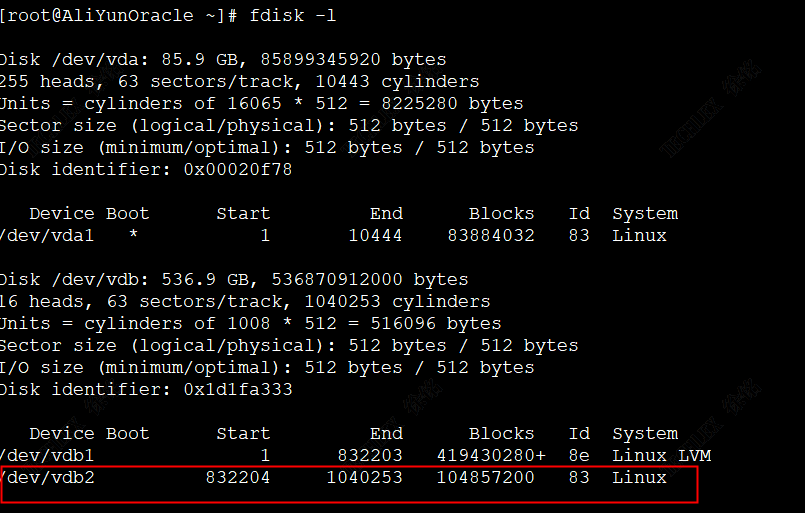Click the 516096 bytes units value
805x513 pixels.
[431, 324]
